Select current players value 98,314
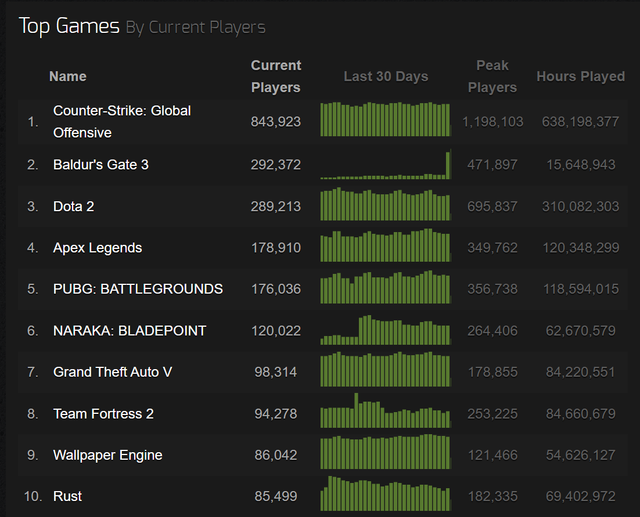The image size is (640, 517). (x=276, y=372)
